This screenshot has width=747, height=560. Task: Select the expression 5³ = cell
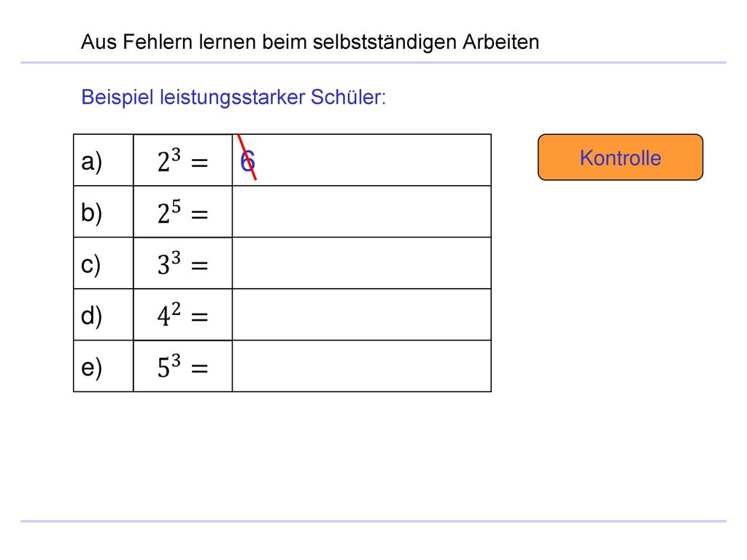[183, 366]
